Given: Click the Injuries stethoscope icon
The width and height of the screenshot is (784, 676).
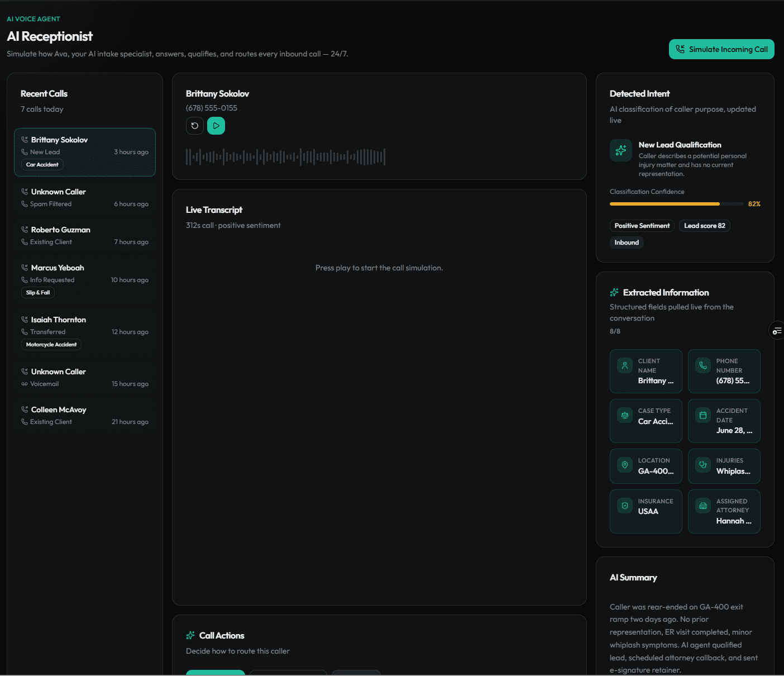Looking at the screenshot, I should pos(703,465).
